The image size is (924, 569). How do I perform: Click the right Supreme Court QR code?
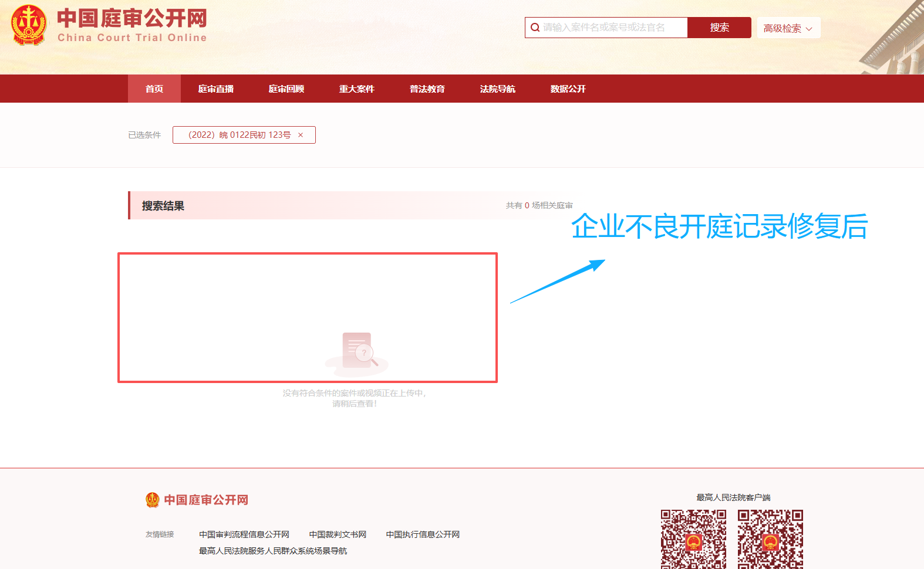click(770, 539)
